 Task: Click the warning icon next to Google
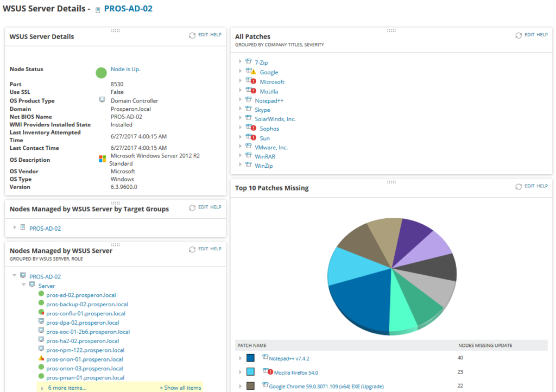[x=253, y=71]
